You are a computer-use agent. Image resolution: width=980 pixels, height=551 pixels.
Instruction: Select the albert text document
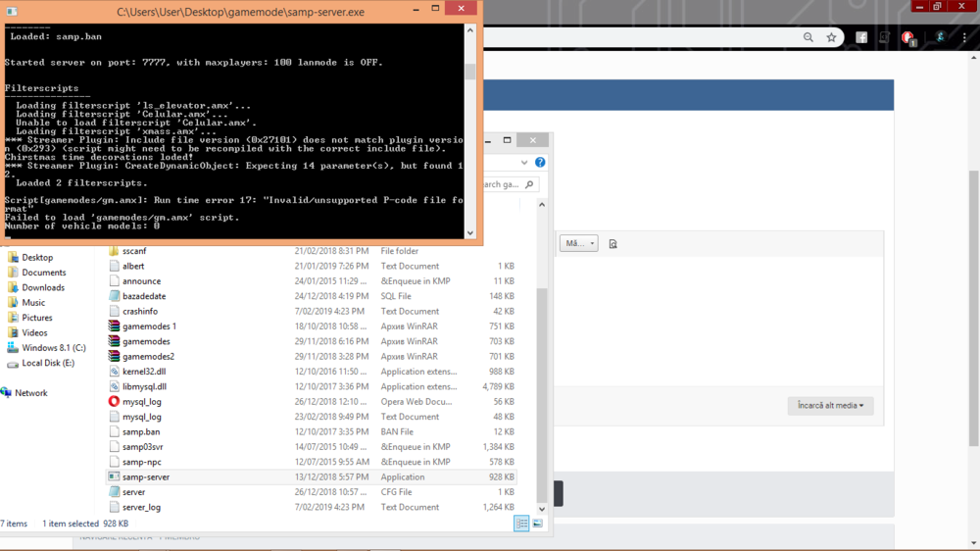coord(133,266)
